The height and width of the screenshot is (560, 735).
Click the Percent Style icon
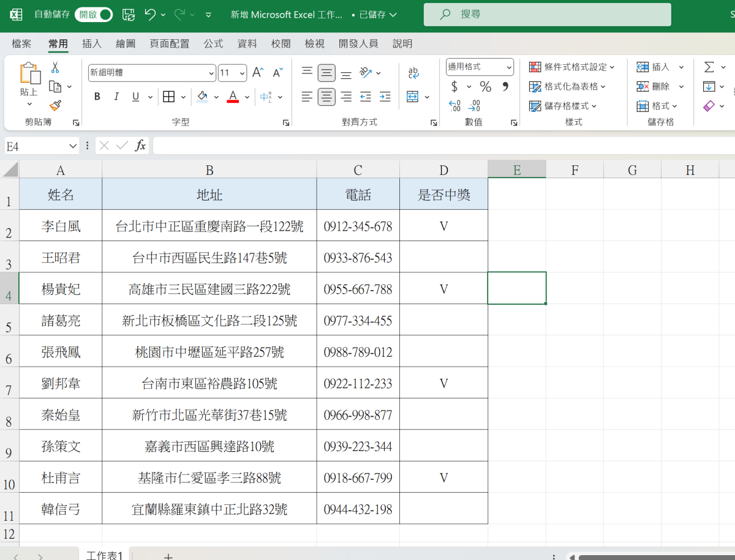click(485, 86)
